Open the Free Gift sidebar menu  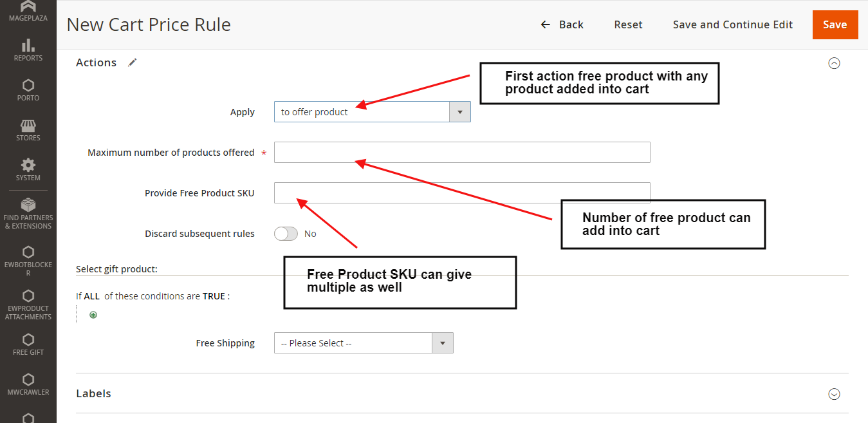click(x=28, y=344)
